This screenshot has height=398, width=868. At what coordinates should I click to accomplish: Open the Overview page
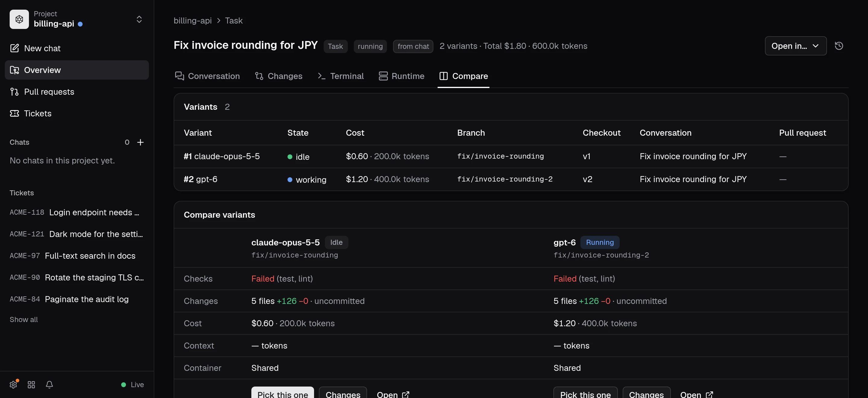(77, 70)
